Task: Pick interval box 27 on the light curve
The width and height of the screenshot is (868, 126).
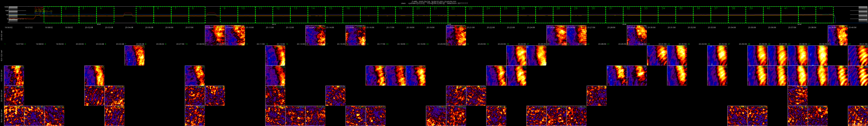Action: click(x=544, y=15)
